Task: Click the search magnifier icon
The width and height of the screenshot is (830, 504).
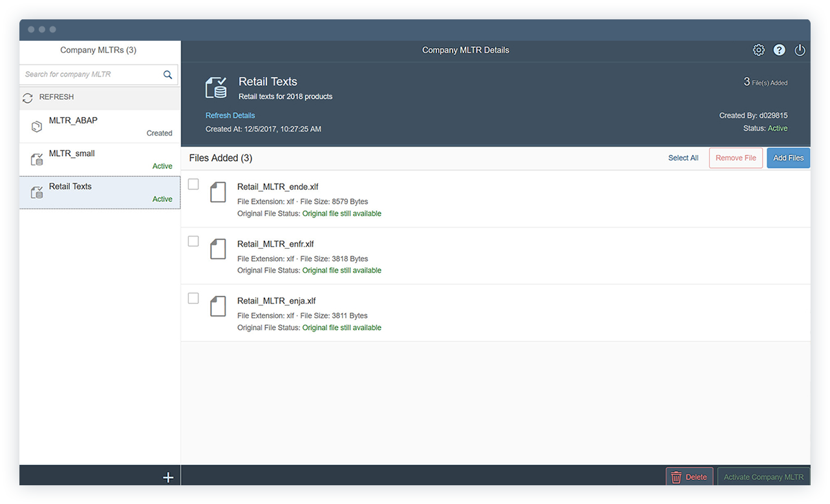Action: (x=167, y=74)
